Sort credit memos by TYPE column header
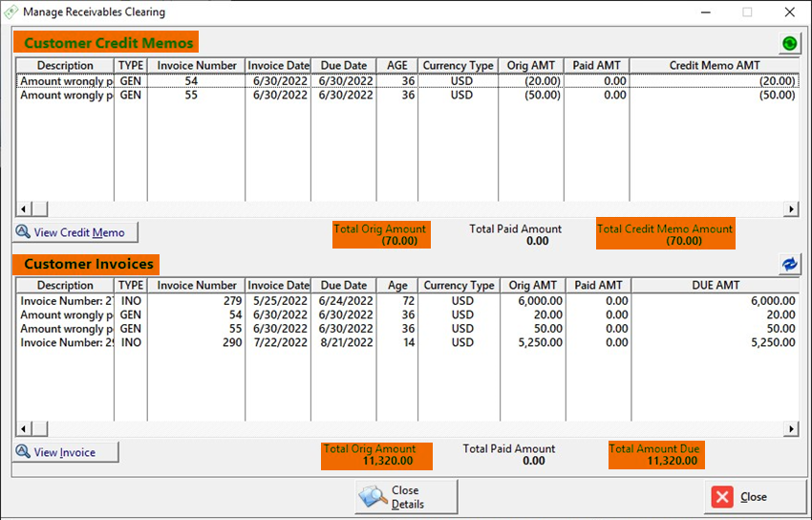Image resolution: width=812 pixels, height=520 pixels. (131, 65)
